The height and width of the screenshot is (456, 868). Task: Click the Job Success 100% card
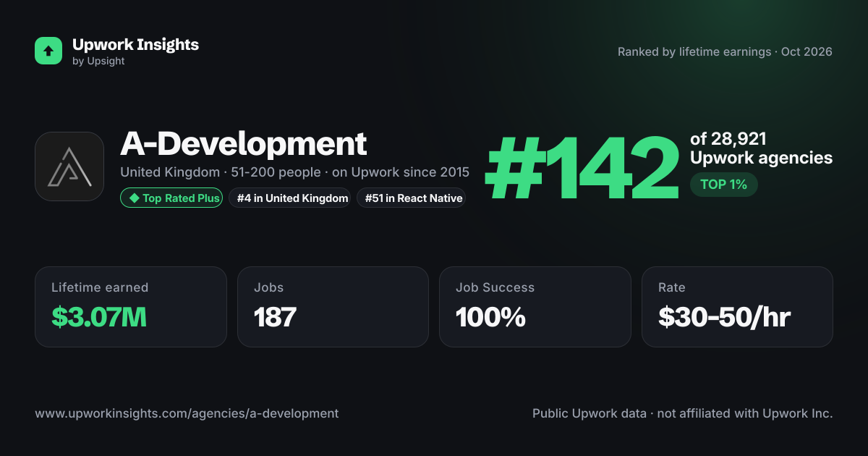[535, 307]
